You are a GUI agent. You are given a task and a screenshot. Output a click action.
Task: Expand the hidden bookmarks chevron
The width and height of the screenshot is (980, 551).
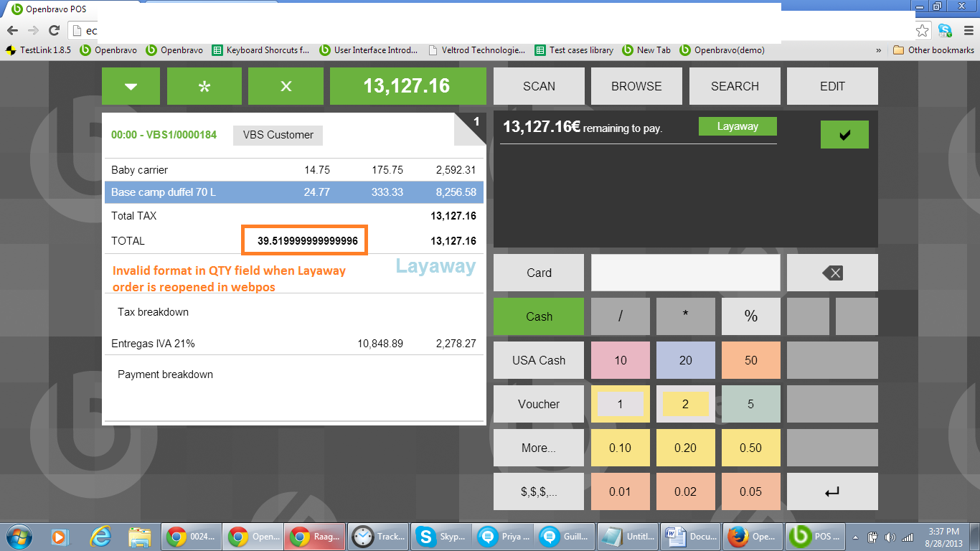pos(879,50)
